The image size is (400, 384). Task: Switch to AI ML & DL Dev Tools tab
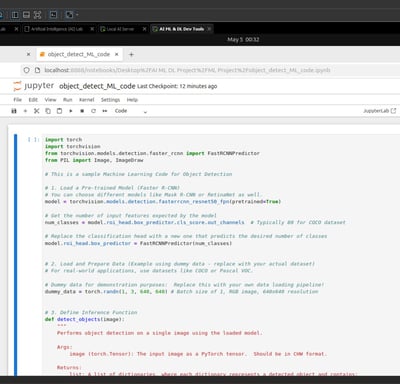tap(182, 29)
